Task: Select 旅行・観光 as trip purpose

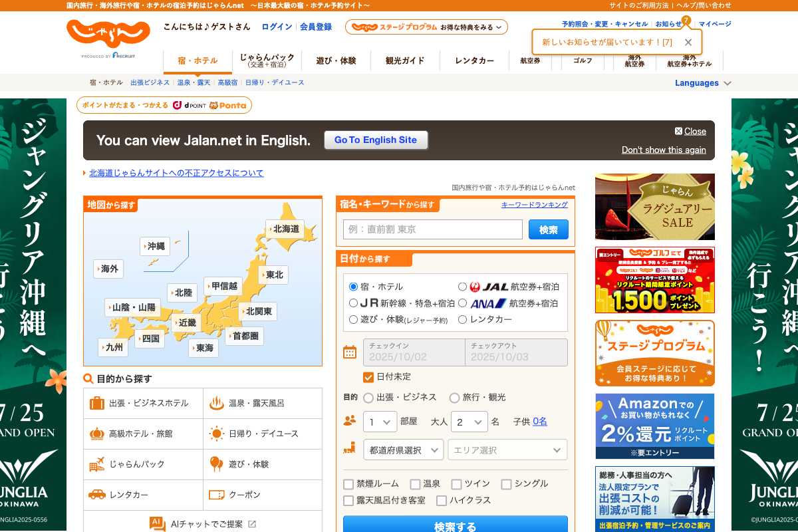Action: [x=454, y=398]
